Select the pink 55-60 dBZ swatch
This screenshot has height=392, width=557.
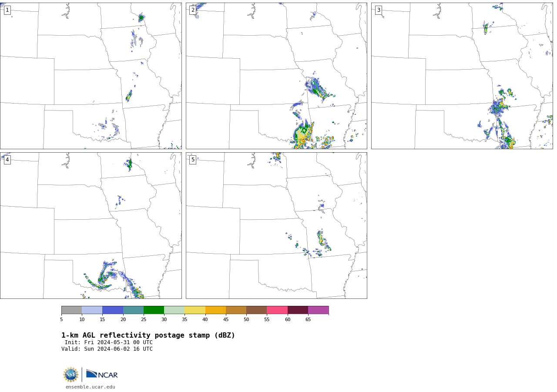point(277,310)
